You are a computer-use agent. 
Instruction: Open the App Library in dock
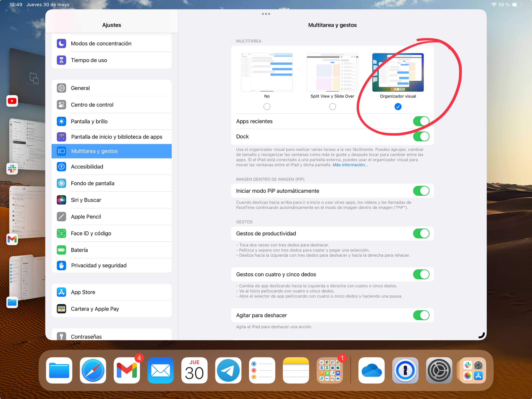coord(473,370)
